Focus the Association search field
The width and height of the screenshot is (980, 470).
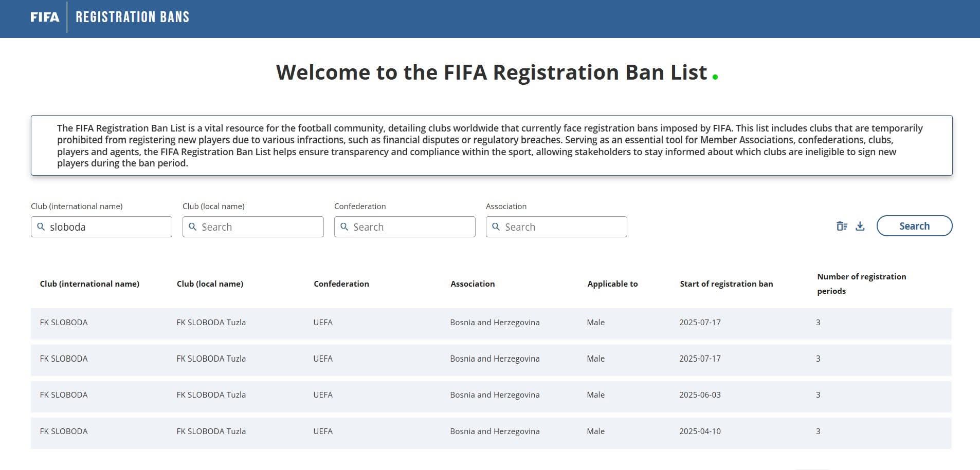click(556, 227)
